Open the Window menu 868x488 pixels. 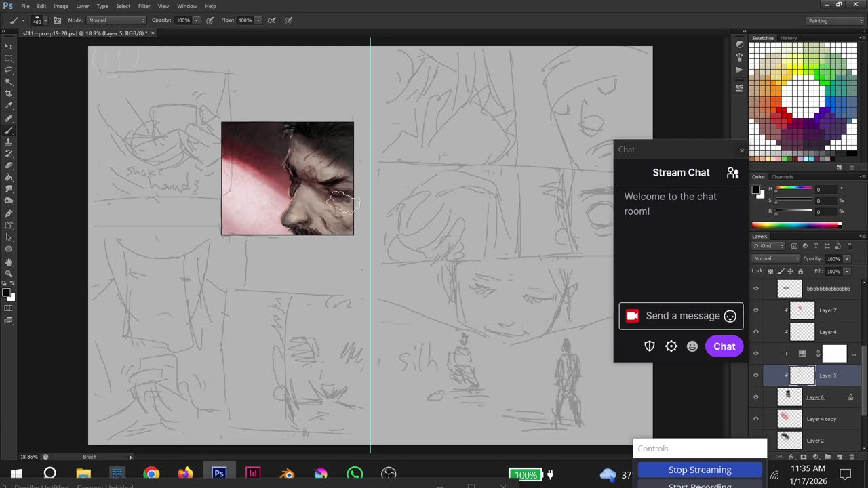(187, 6)
